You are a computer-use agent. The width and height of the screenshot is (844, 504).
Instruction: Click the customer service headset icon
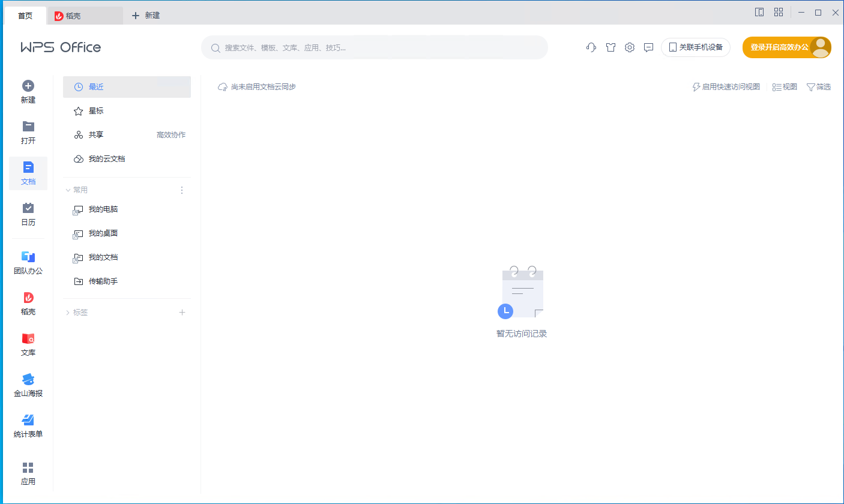(591, 47)
